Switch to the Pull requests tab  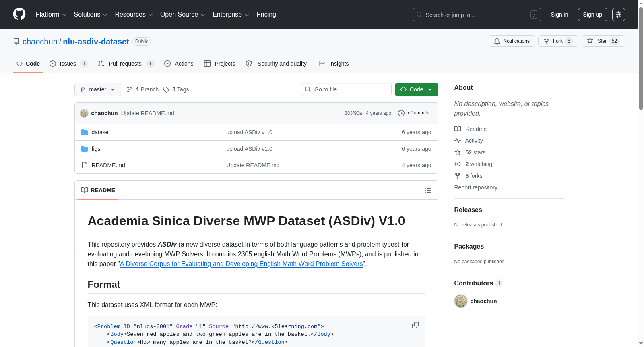coord(126,64)
